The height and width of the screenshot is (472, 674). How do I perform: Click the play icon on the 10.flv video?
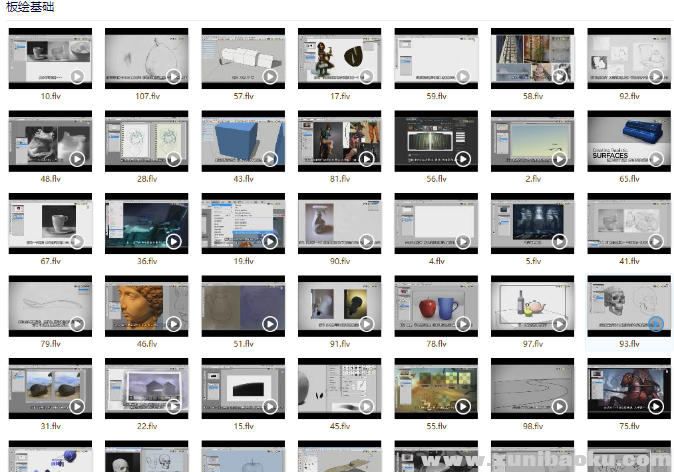77,76
